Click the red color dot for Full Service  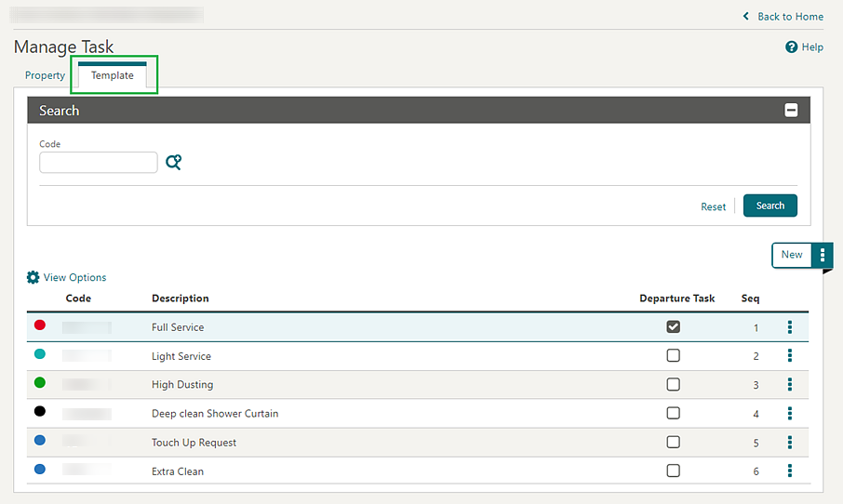point(40,325)
